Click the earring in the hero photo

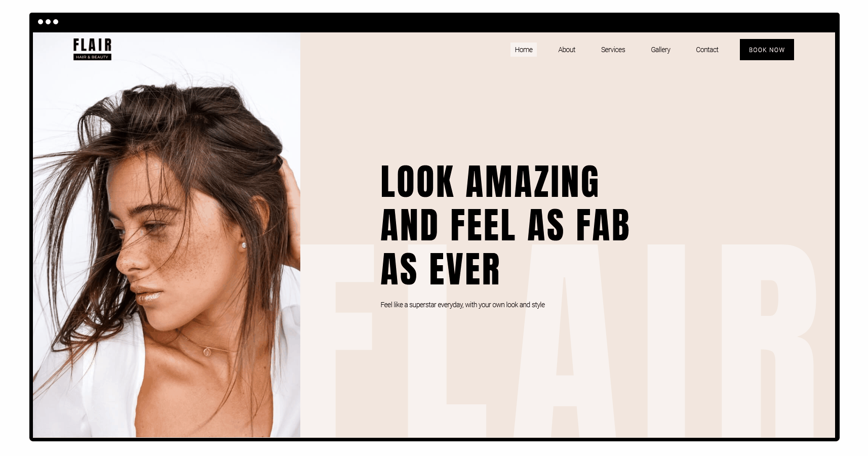click(x=244, y=245)
